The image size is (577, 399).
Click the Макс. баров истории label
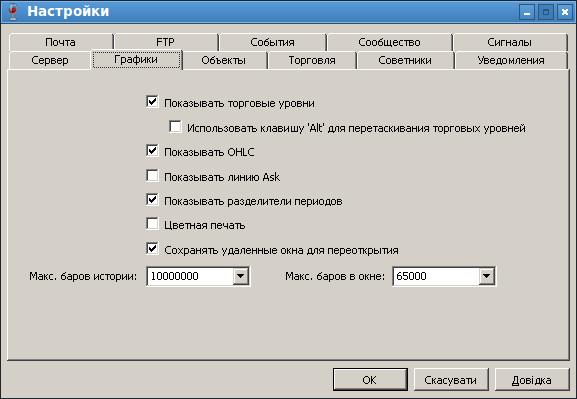point(83,276)
